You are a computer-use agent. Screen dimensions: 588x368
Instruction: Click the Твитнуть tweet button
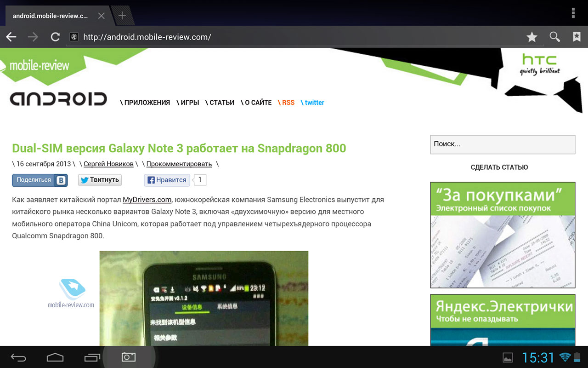99,180
